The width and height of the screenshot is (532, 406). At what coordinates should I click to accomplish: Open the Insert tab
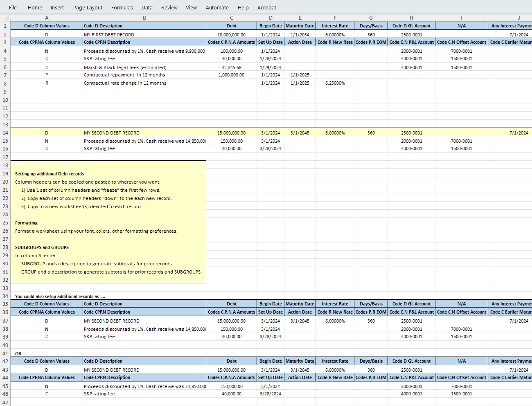point(57,7)
